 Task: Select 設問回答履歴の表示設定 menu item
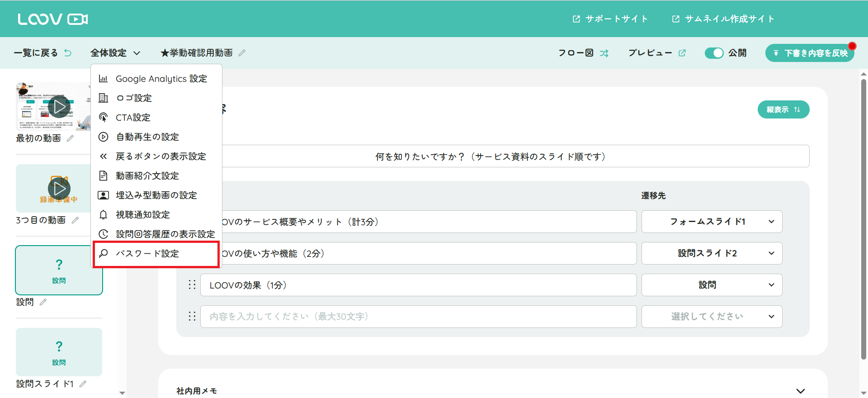point(156,234)
